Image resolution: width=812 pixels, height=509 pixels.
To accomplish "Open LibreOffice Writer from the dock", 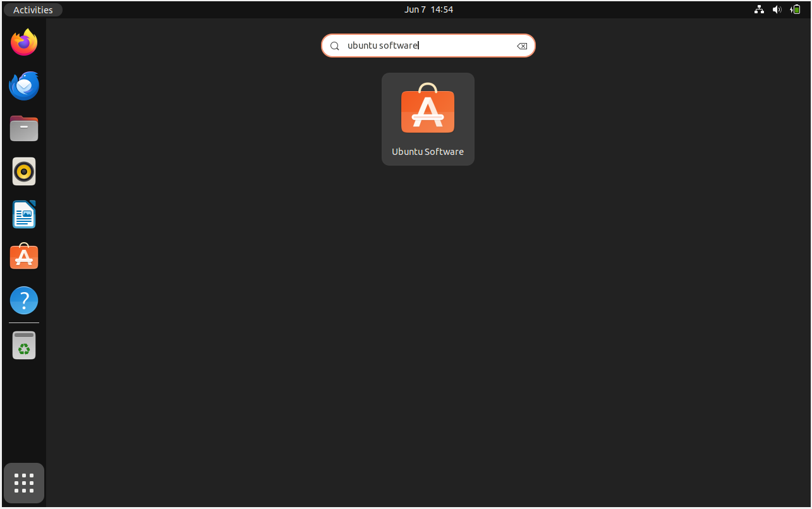I will coord(24,214).
